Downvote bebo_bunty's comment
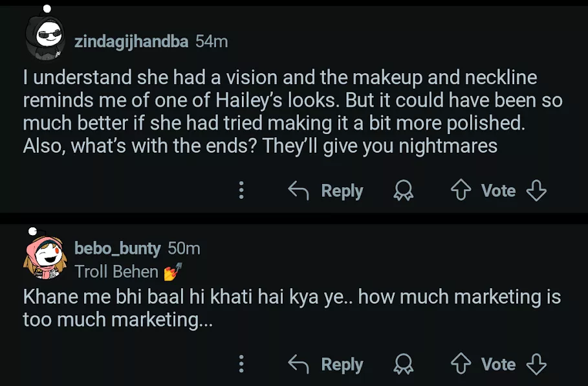Image resolution: width=588 pixels, height=386 pixels. [x=537, y=365]
